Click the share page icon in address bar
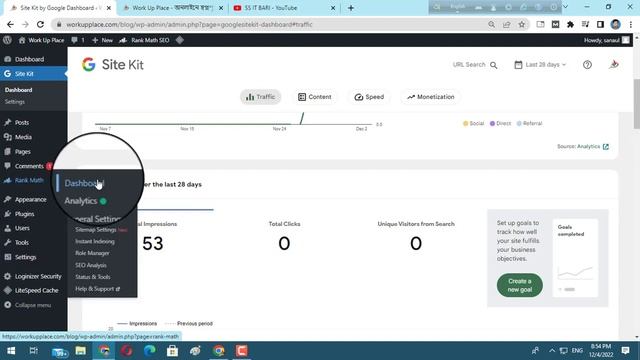Screen dimensions: 640x360 [507, 24]
